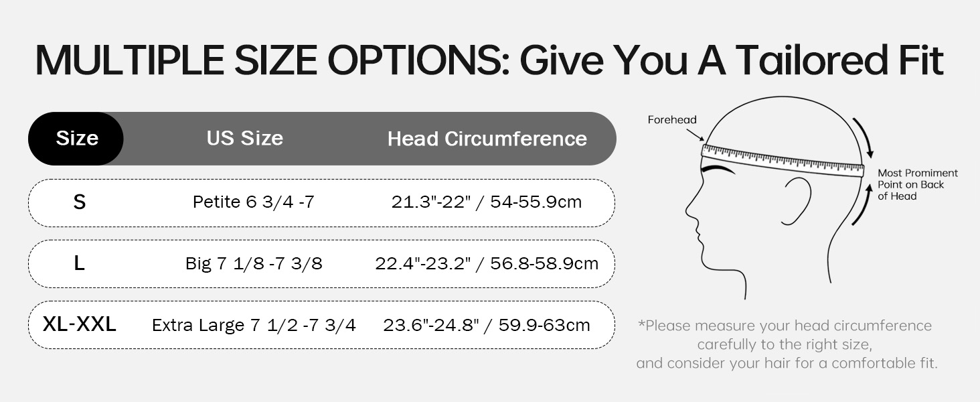Viewport: 980px width, 402px height.
Task: Click the measuring tape on the head
Action: [783, 160]
